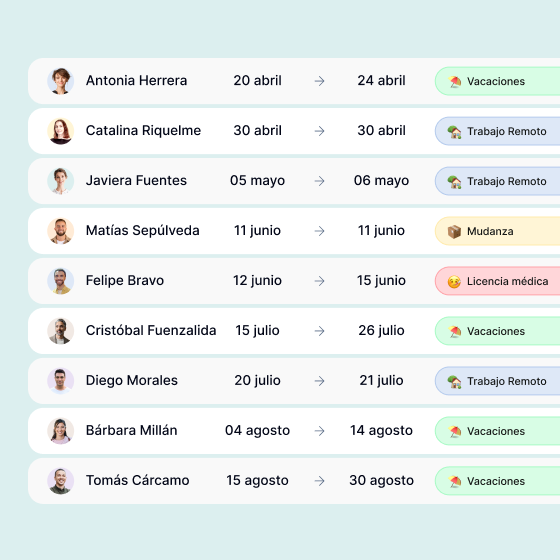Click Bárbara Millán's avatar photo
Image resolution: width=560 pixels, height=560 pixels.
tap(61, 431)
